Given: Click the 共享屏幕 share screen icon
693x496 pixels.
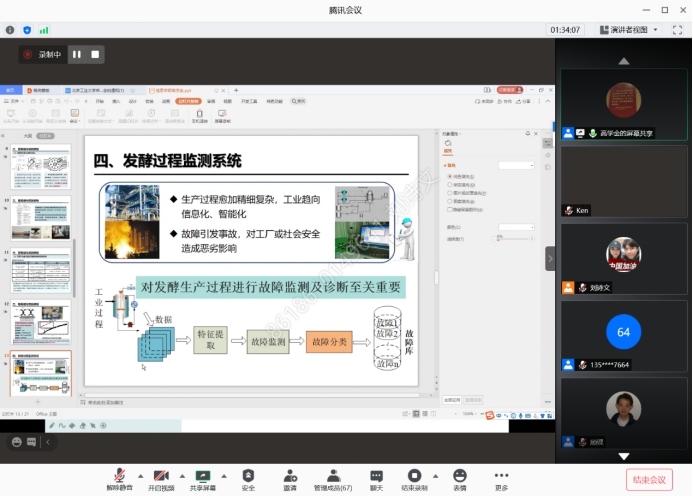Looking at the screenshot, I should coord(203,475).
